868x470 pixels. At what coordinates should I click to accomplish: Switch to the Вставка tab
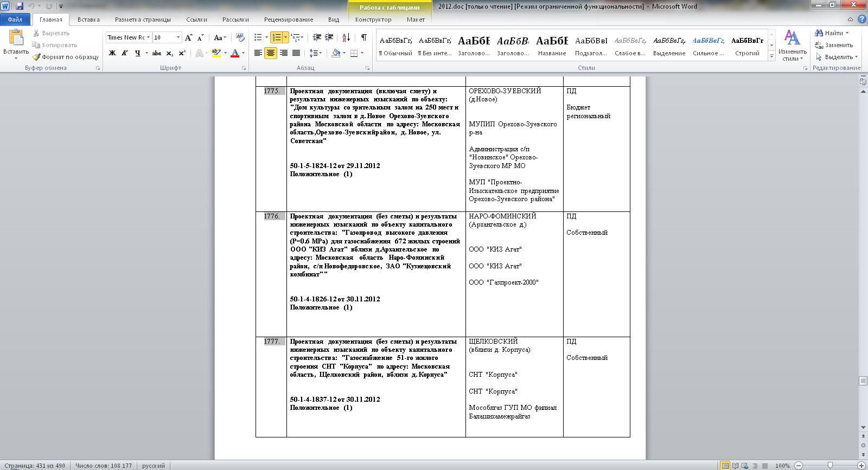[x=88, y=20]
